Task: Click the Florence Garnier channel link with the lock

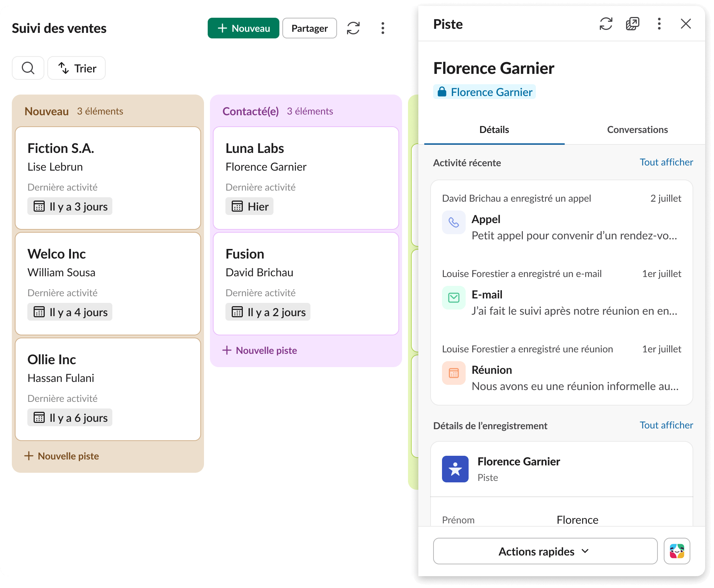Action: pyautogui.click(x=484, y=92)
